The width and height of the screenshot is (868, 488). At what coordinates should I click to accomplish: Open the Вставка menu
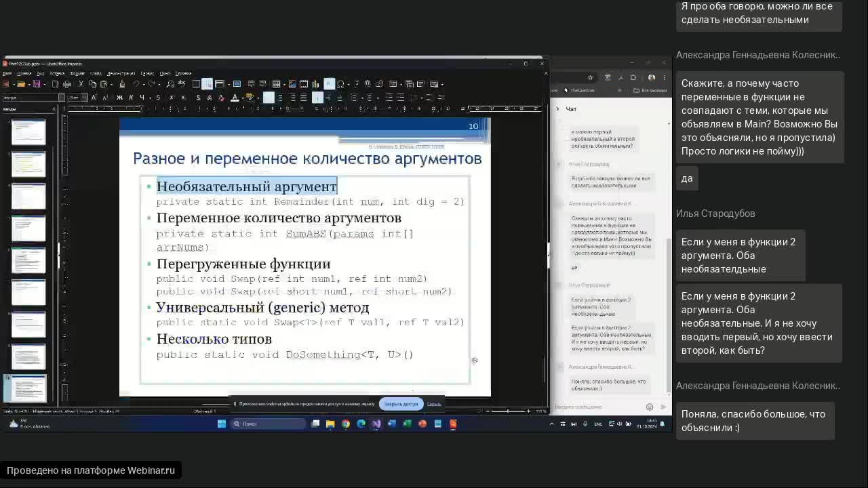(x=57, y=73)
